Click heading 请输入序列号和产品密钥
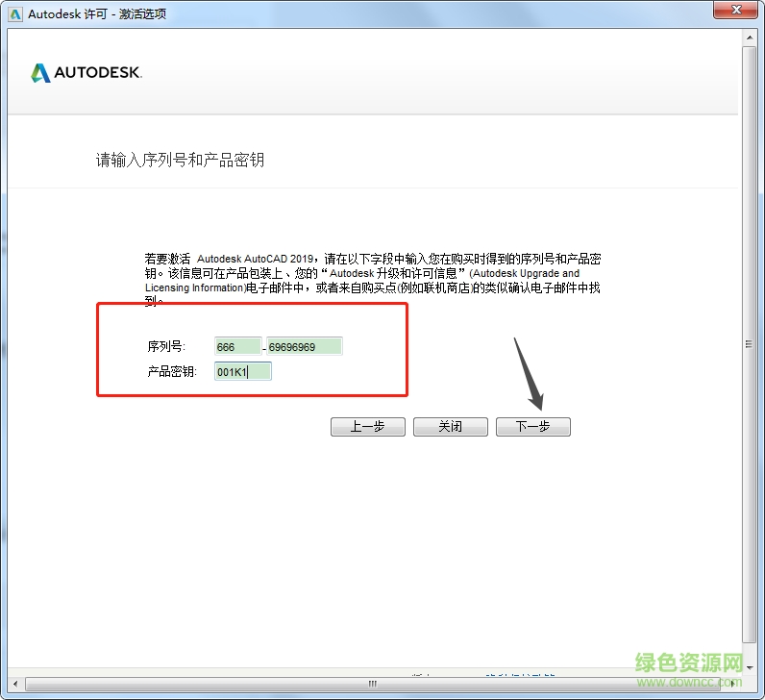765x700 pixels. point(180,160)
